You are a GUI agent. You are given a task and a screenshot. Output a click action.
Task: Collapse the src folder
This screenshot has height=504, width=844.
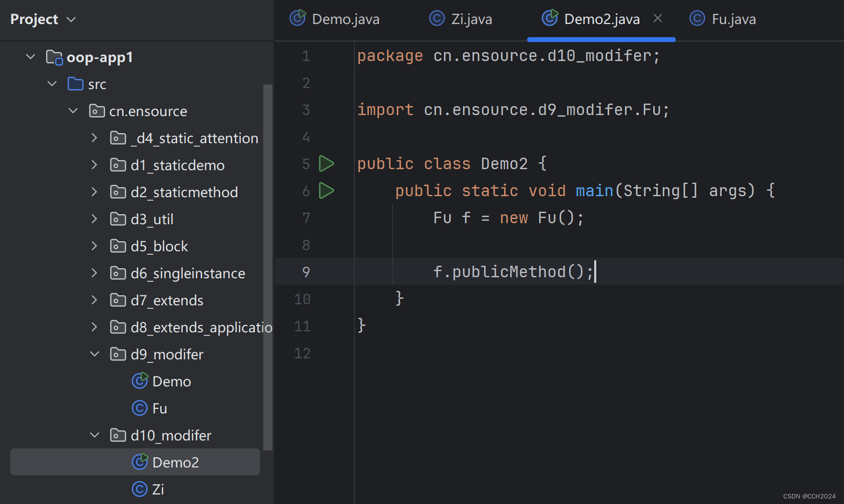pyautogui.click(x=52, y=84)
